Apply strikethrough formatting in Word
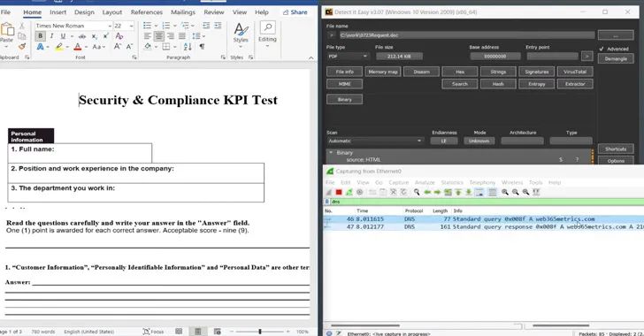Viewport: 644px width, 336px height. point(82,36)
